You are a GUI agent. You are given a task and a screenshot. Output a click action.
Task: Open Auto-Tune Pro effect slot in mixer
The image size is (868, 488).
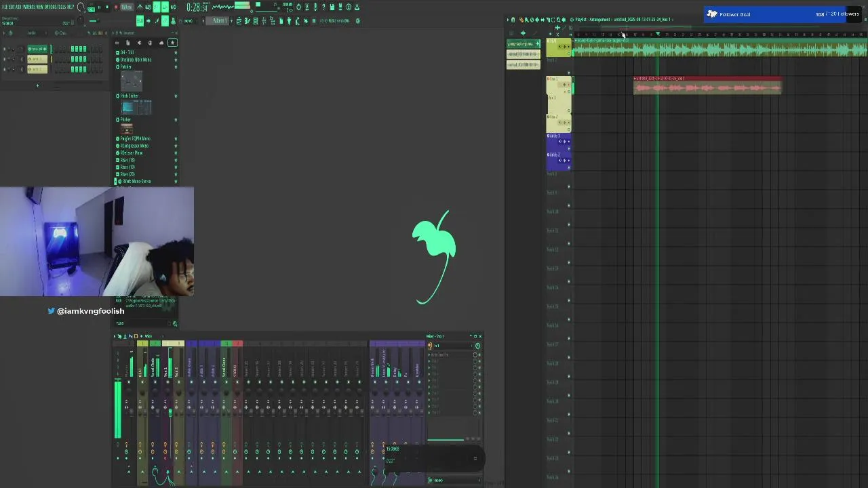pos(451,354)
